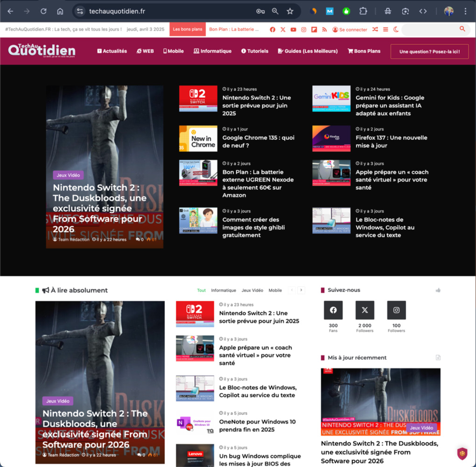476x467 pixels.
Task: Open Guides (Les Meilleurs) menu item
Action: tap(308, 51)
